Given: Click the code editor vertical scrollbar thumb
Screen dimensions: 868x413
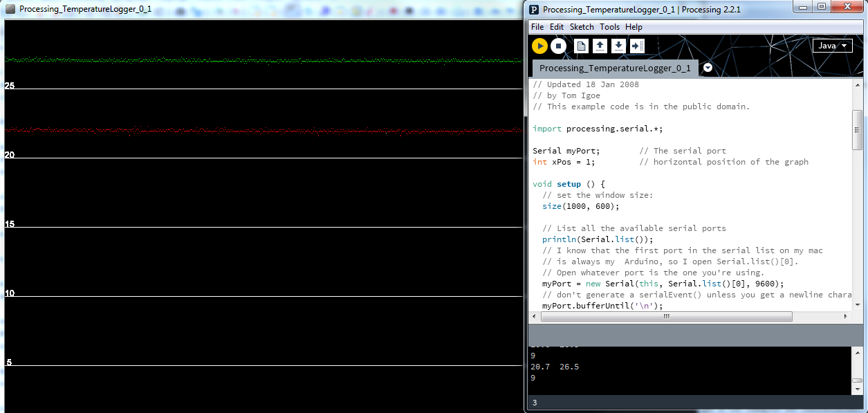Looking at the screenshot, I should [858, 130].
